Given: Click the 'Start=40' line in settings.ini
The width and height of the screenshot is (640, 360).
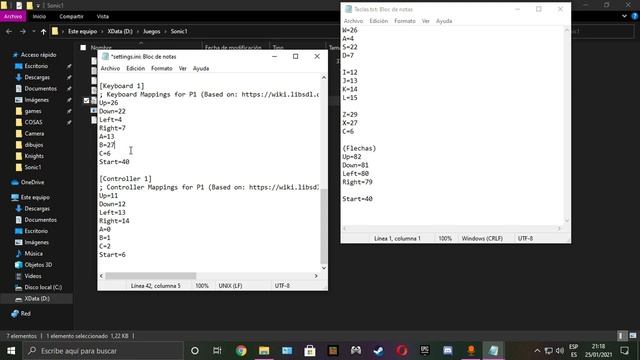Looking at the screenshot, I should (114, 162).
